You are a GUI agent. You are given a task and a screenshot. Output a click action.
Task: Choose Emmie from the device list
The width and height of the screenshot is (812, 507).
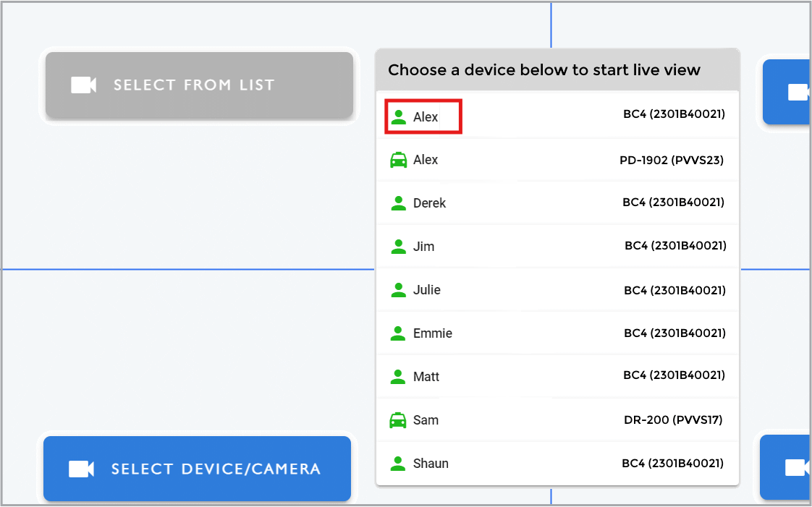[x=557, y=333]
